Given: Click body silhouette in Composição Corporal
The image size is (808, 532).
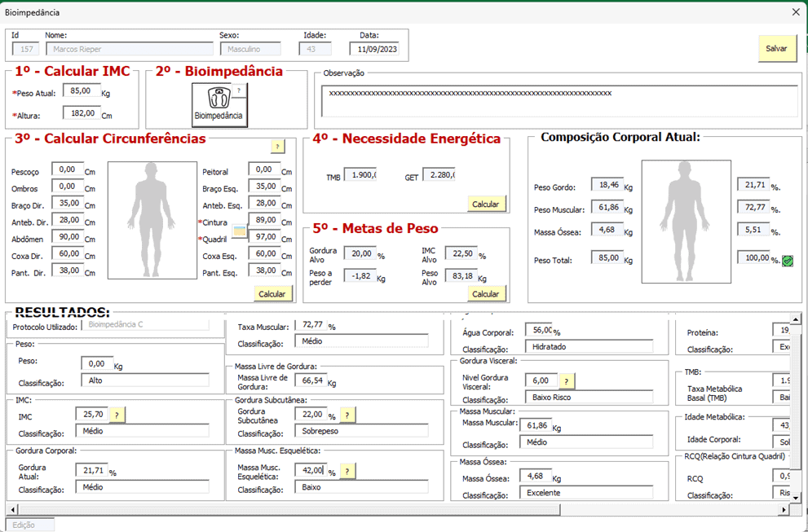Looking at the screenshot, I should click(686, 222).
